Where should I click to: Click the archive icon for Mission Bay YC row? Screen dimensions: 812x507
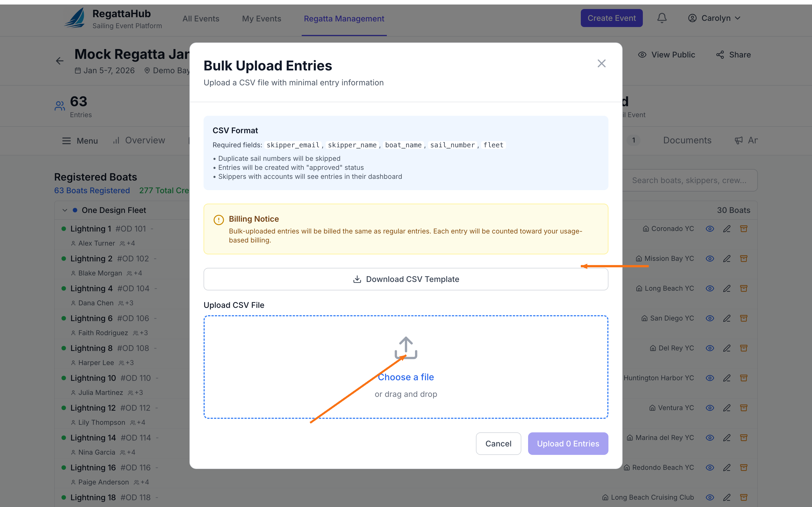coord(743,259)
